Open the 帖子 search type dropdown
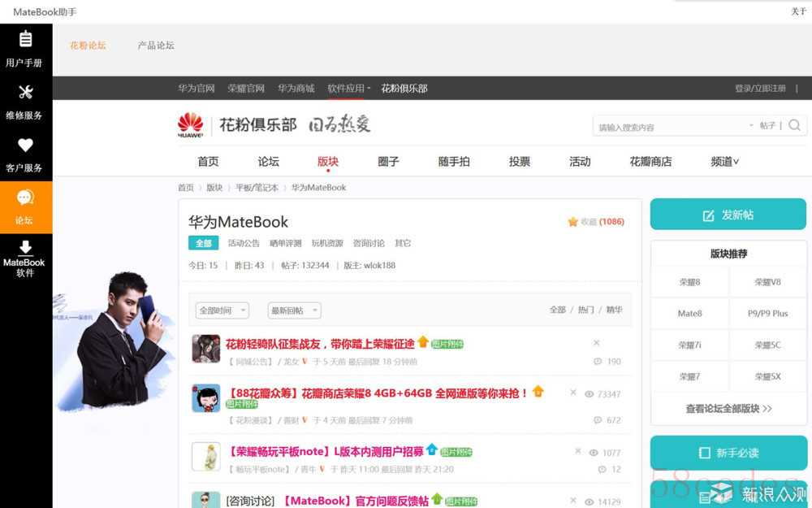Screen dimensions: 812x508 pyautogui.click(x=762, y=125)
